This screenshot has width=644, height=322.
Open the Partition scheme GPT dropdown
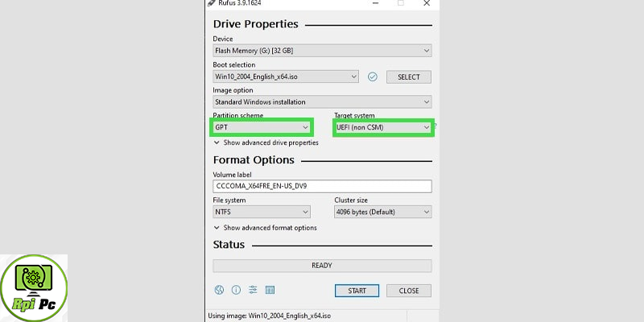(x=262, y=127)
